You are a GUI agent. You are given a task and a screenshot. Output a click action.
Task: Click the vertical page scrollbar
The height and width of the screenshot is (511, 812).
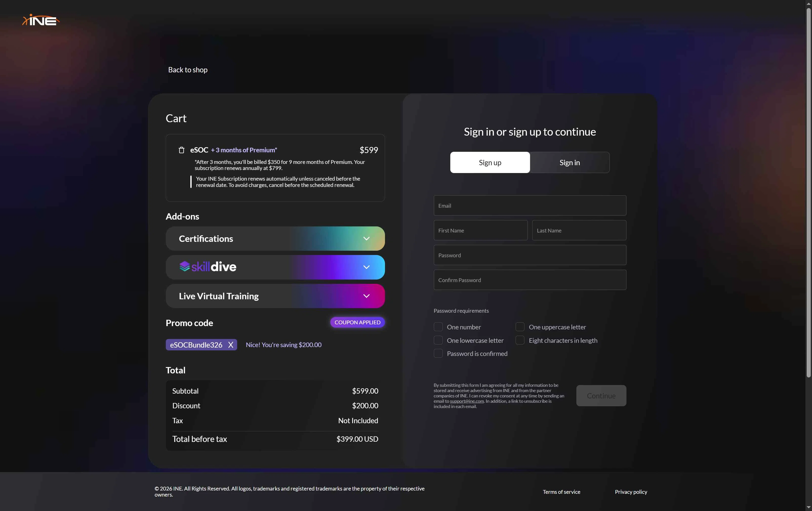click(808, 192)
